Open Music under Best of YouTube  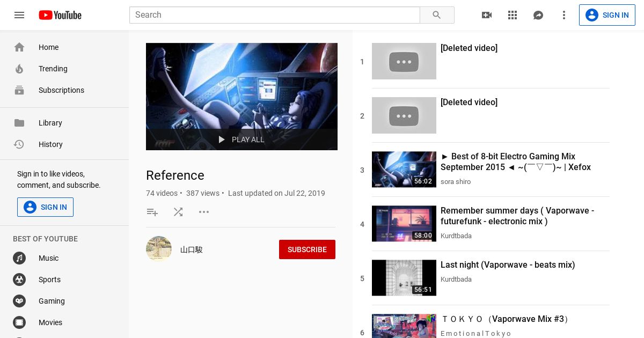point(64,258)
